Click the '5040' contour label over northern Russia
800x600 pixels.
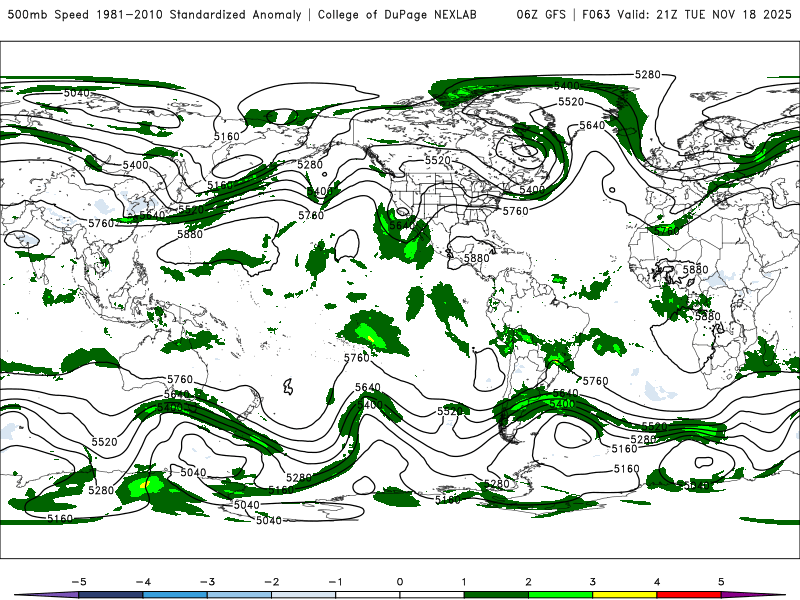coord(77,93)
